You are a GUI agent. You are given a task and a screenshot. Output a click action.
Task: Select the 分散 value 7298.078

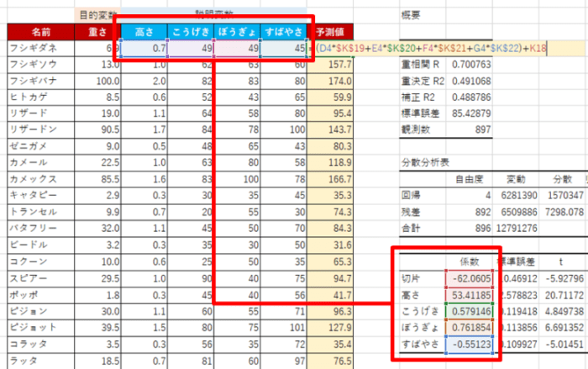pos(563,212)
